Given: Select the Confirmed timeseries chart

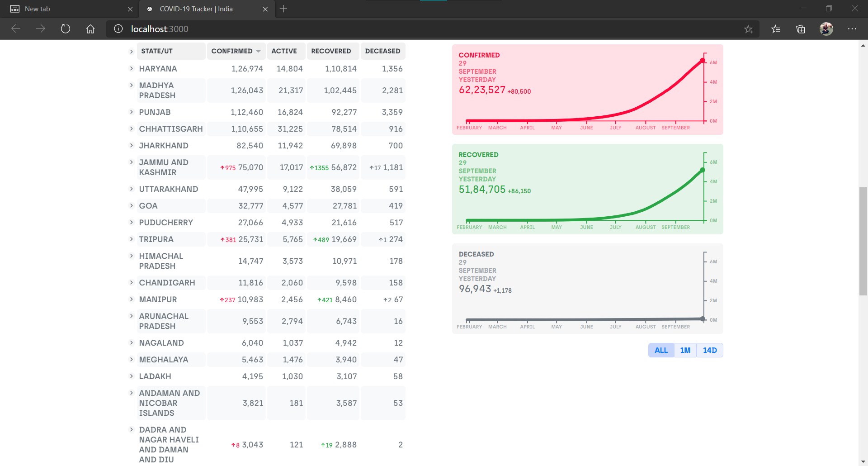Looking at the screenshot, I should pos(588,90).
